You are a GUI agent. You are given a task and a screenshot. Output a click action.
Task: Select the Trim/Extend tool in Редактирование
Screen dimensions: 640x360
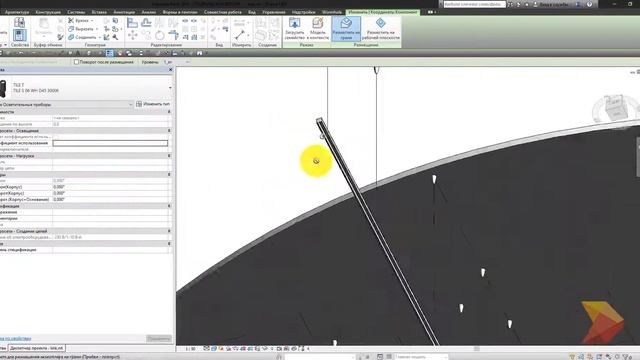click(173, 36)
